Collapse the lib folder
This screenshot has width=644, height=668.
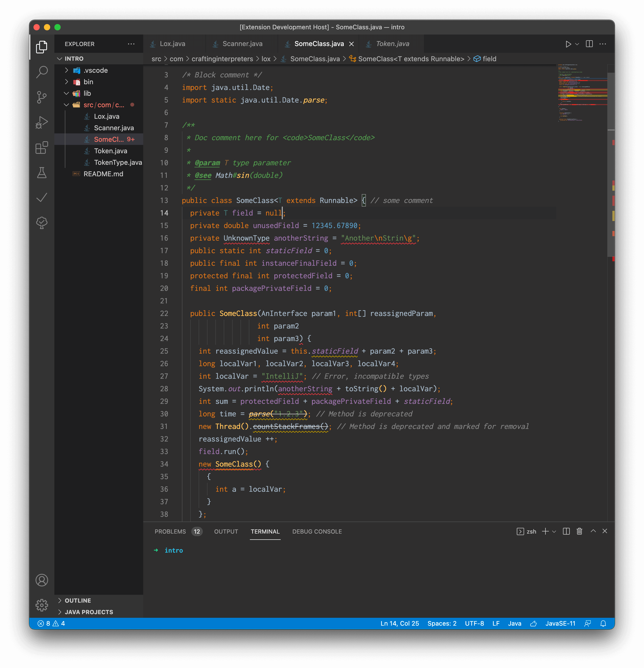[99, 93]
